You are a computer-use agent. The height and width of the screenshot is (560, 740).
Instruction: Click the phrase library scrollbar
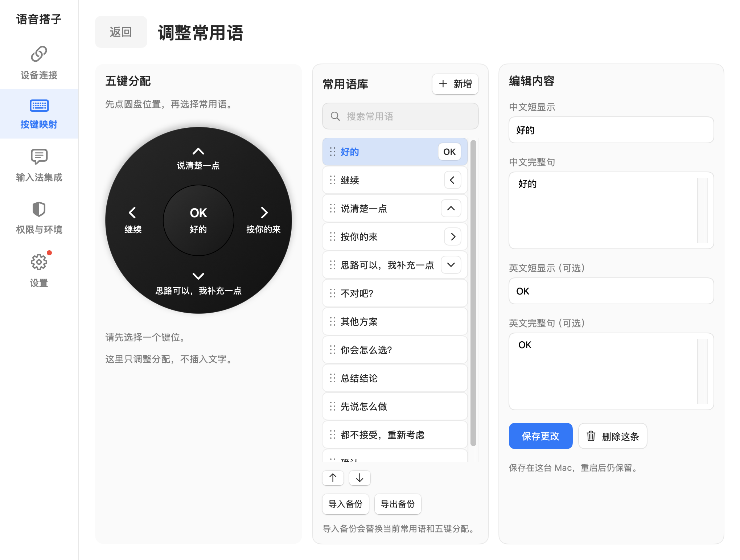pos(473,293)
